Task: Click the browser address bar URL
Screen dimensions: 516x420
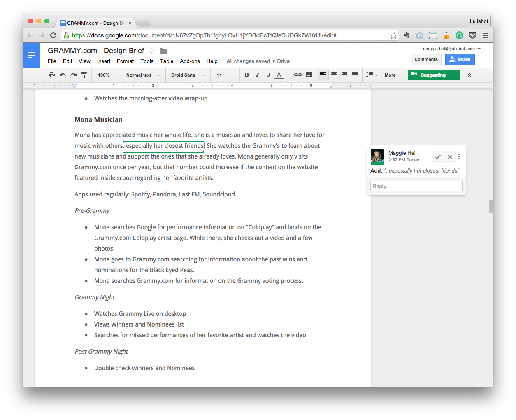Action: coord(204,35)
